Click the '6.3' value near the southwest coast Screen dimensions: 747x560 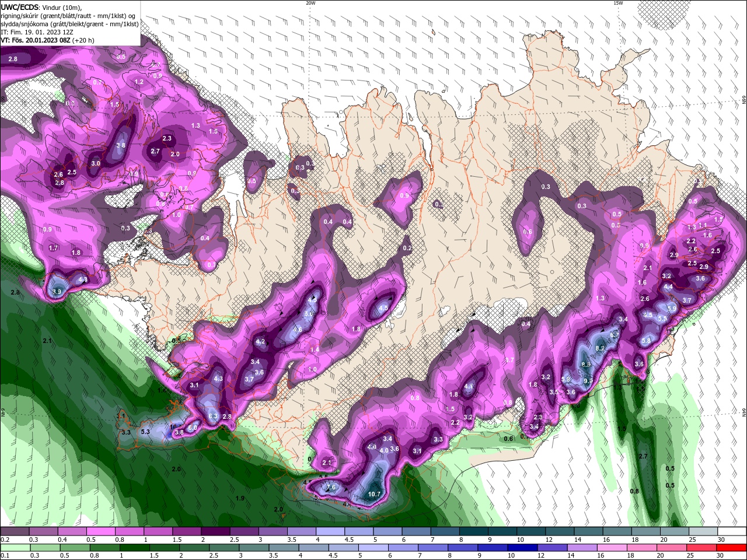pos(213,416)
